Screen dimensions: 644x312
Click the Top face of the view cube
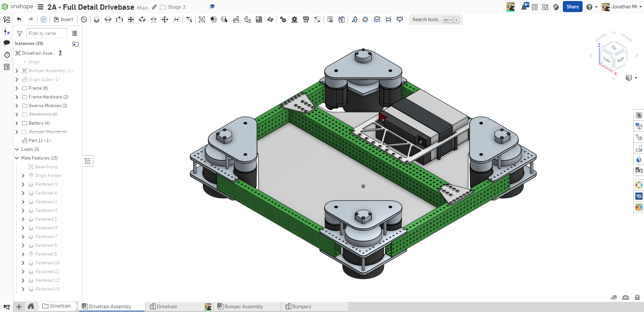click(613, 47)
